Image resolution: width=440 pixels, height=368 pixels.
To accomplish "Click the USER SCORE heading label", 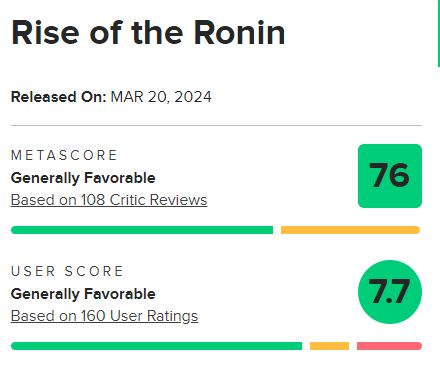I will pos(67,271).
